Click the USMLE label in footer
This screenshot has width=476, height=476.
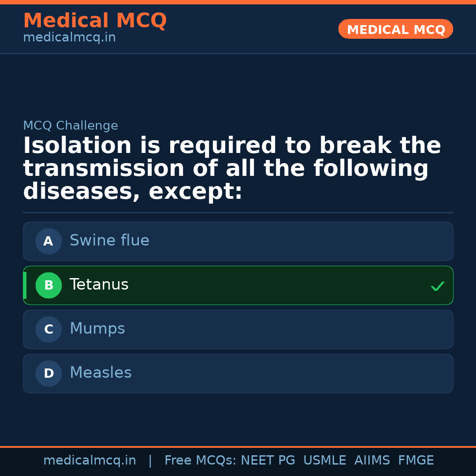(325, 460)
